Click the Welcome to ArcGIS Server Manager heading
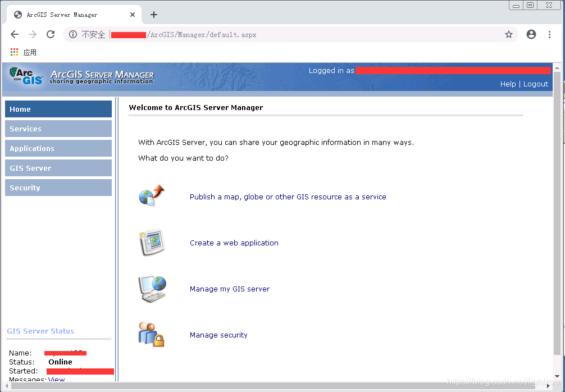Image resolution: width=565 pixels, height=392 pixels. point(196,107)
